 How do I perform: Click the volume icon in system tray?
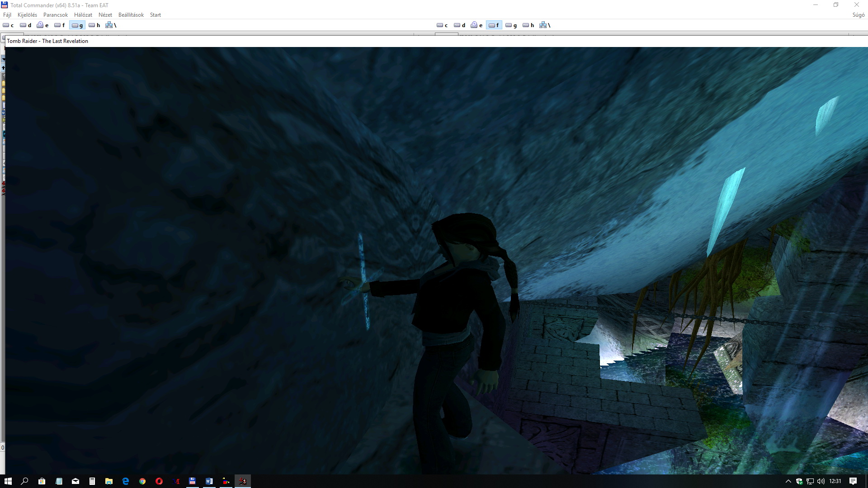(821, 481)
